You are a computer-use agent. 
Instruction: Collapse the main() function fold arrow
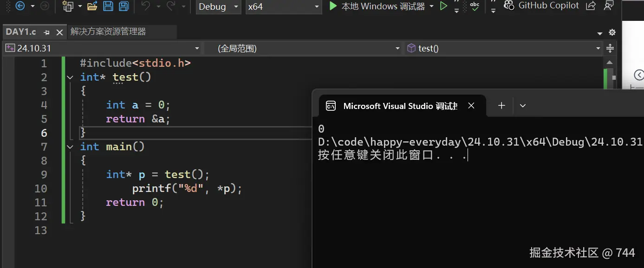70,147
